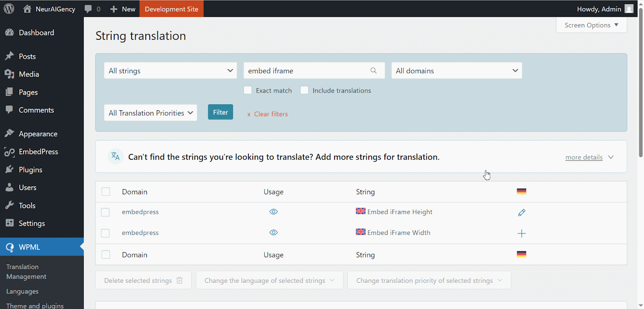Click the UK flag beside Embed iFrame Height

click(361, 211)
